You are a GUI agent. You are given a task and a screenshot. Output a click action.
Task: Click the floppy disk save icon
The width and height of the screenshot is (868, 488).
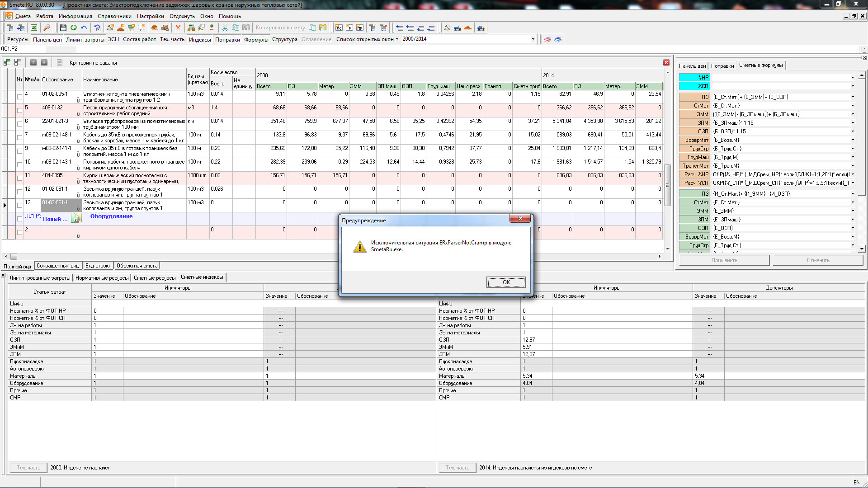[63, 28]
